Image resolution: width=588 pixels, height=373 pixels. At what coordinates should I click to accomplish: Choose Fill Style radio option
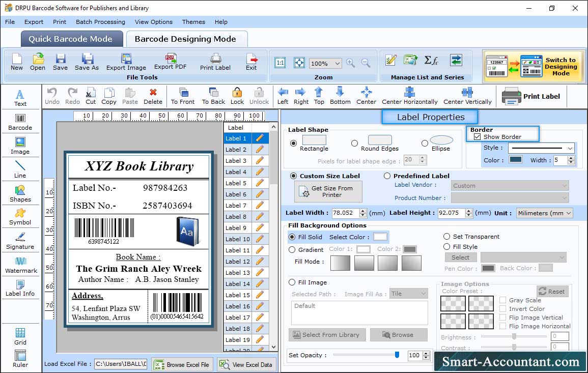click(x=446, y=247)
